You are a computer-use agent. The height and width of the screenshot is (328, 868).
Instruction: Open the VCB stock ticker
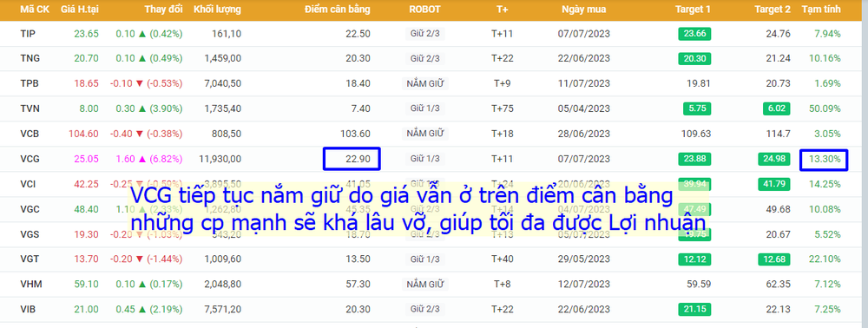pos(30,134)
